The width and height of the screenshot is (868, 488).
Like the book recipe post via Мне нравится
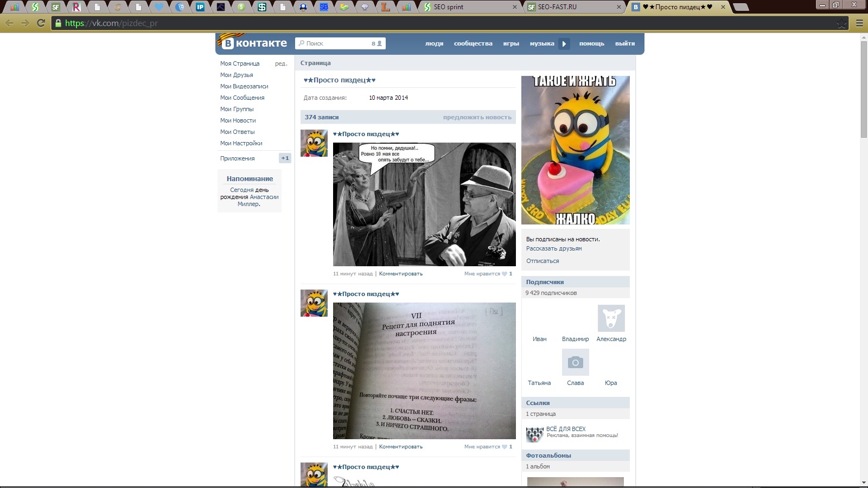tap(482, 447)
